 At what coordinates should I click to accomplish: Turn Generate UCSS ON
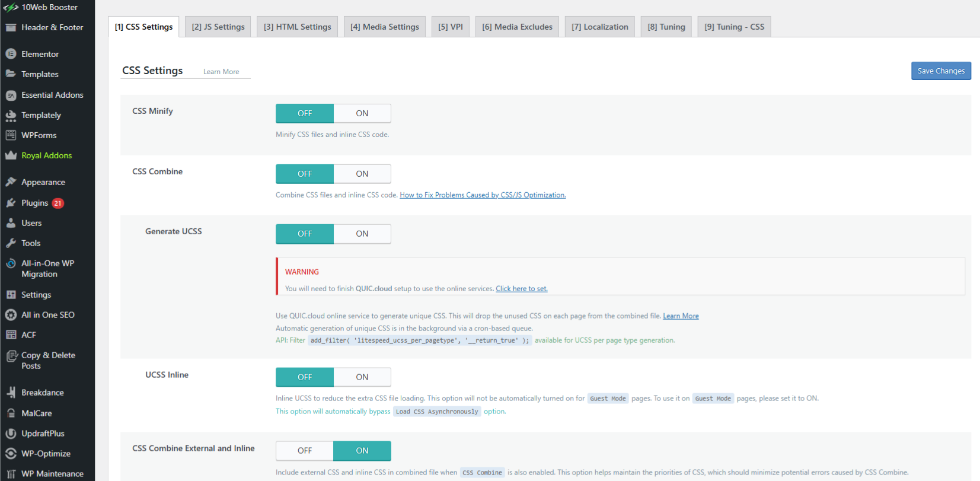362,234
